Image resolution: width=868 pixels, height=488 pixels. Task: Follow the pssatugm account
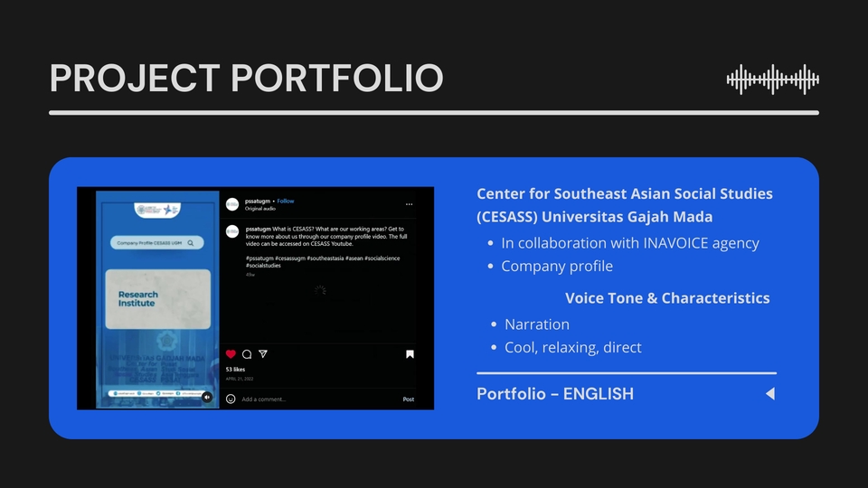(x=286, y=201)
